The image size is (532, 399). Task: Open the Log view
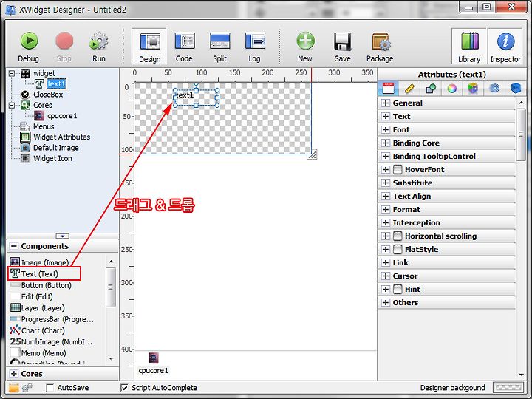tap(254, 47)
